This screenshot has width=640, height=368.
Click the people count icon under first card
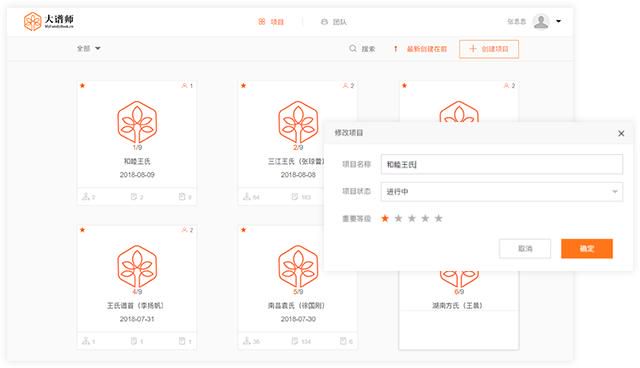(x=86, y=197)
